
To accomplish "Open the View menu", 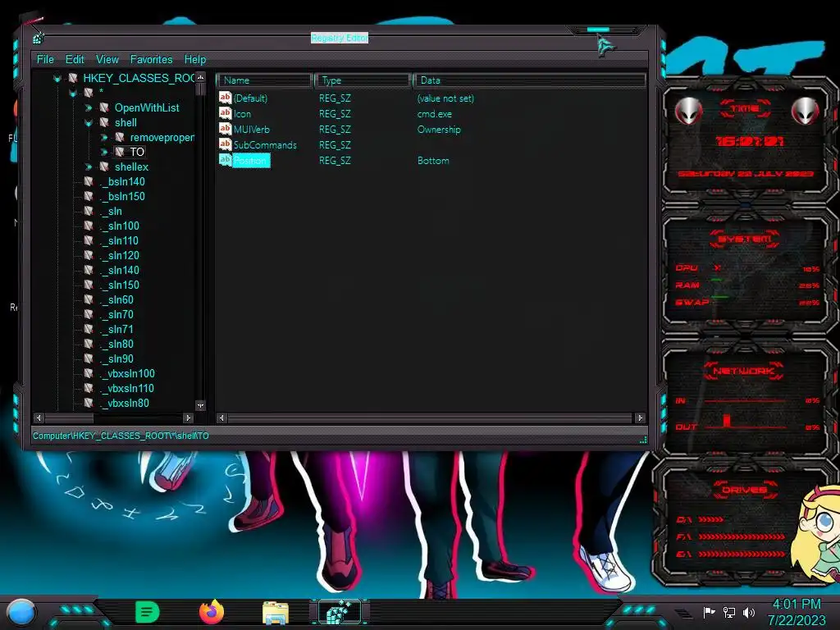I will tap(107, 59).
